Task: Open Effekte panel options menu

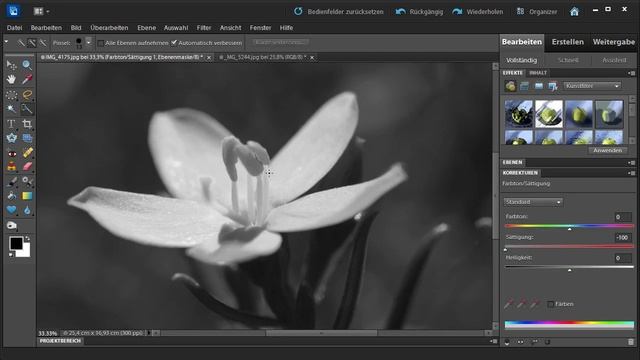Action: (x=631, y=73)
